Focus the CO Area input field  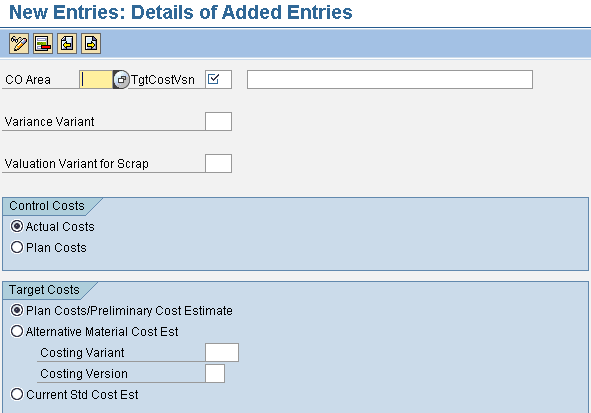click(x=96, y=80)
